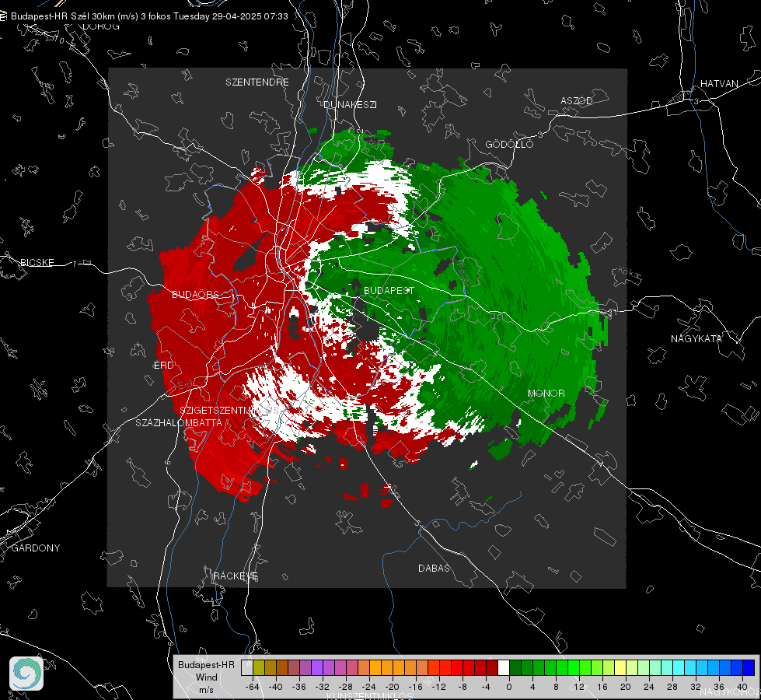Click the RÁCKEVE map label

pyautogui.click(x=236, y=576)
